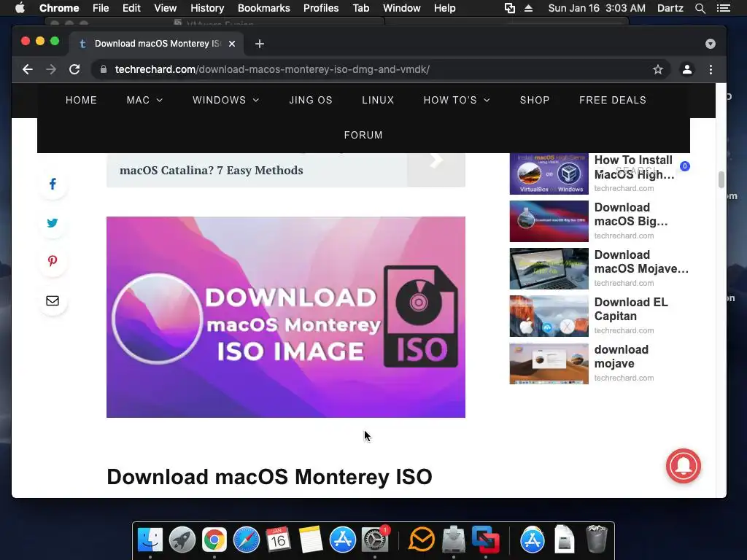Open the Dartz user menu

click(670, 8)
